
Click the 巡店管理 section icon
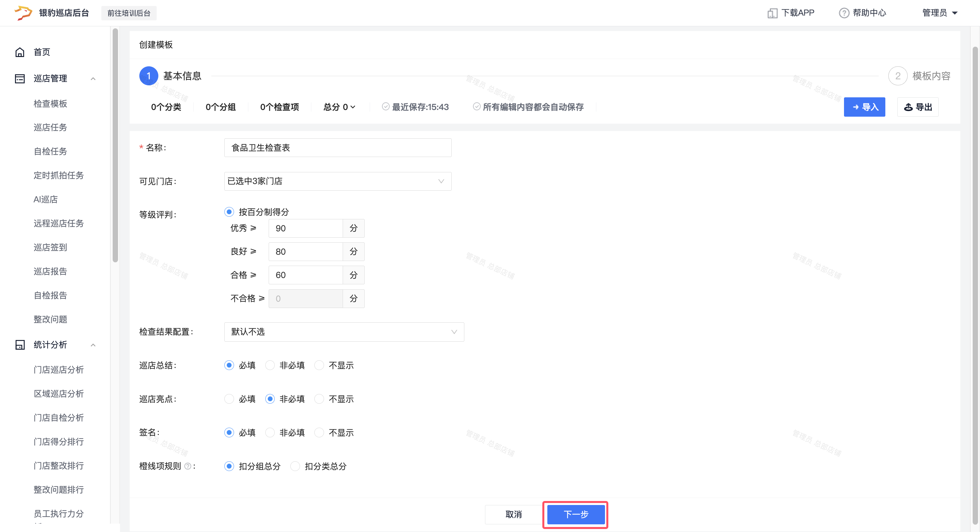(20, 78)
